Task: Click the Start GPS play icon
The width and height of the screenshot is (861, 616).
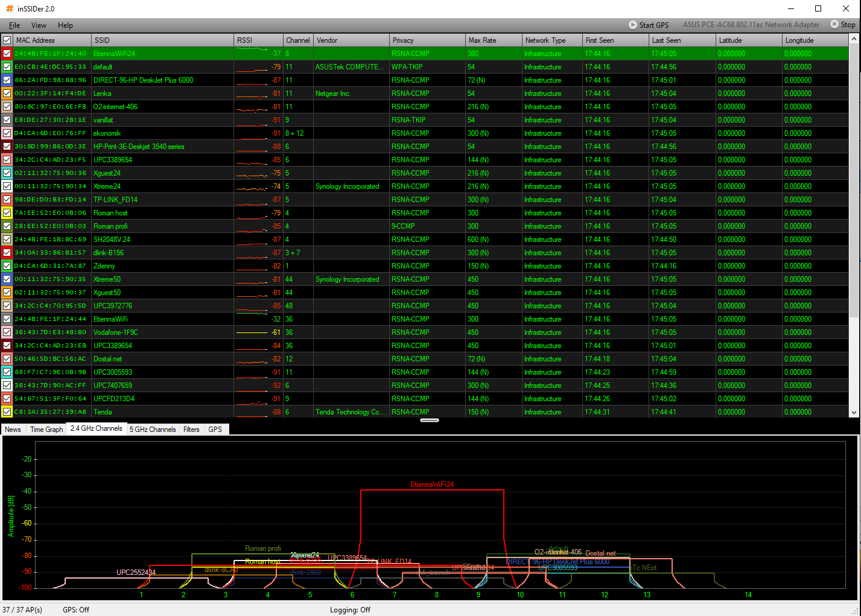Action: [x=632, y=25]
